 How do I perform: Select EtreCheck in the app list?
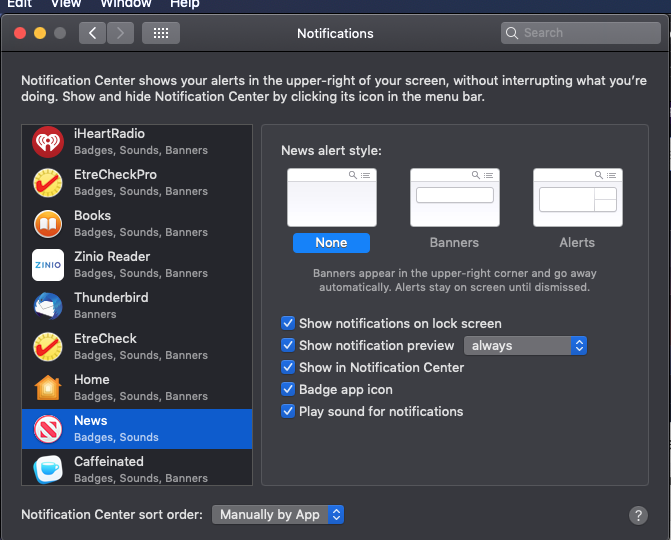pyautogui.click(x=137, y=347)
